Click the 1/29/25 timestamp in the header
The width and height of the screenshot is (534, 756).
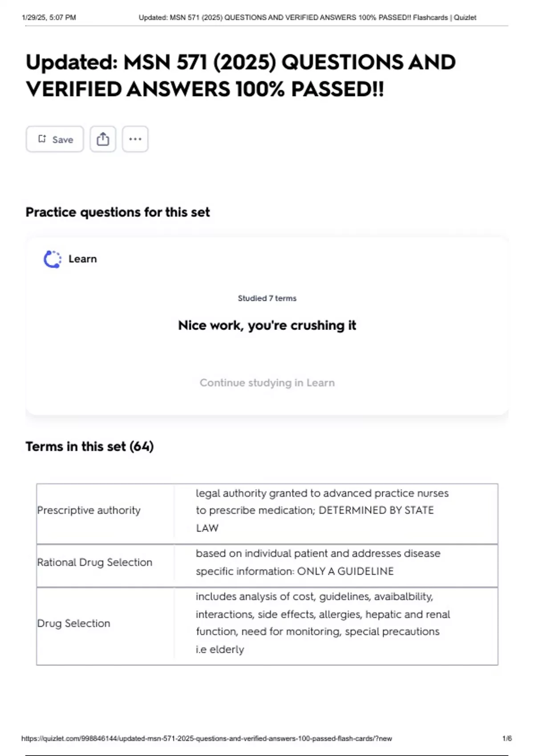pos(49,17)
